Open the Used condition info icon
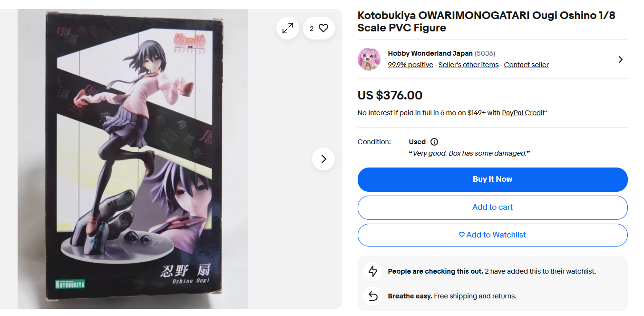644x316 pixels. coord(434,142)
